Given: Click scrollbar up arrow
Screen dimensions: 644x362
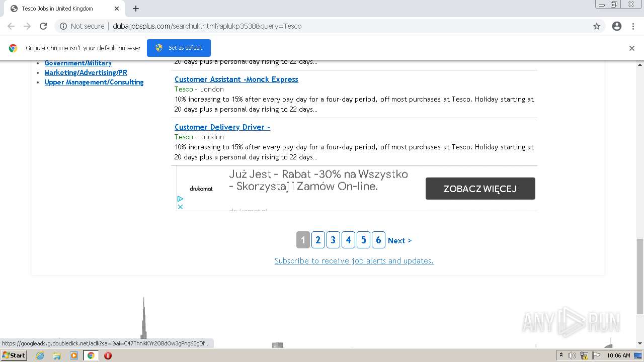Looking at the screenshot, I should pos(640,64).
